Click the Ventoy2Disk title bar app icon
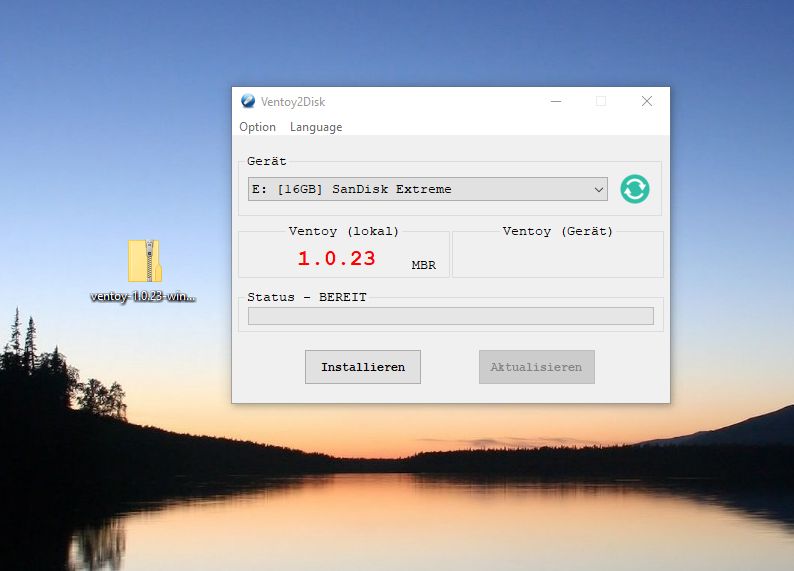Image resolution: width=794 pixels, height=571 pixels. (248, 101)
